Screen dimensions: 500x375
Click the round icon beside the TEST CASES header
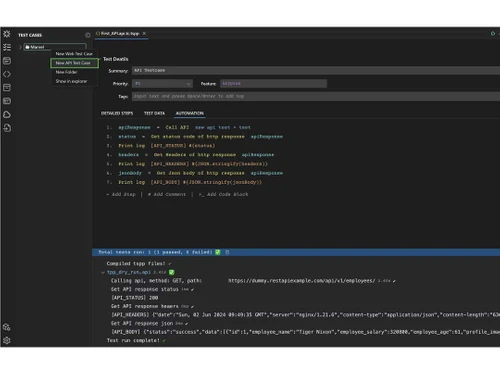[88, 35]
